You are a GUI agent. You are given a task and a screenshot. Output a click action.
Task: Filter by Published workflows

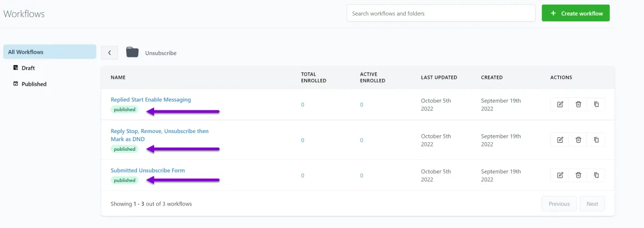coord(34,84)
